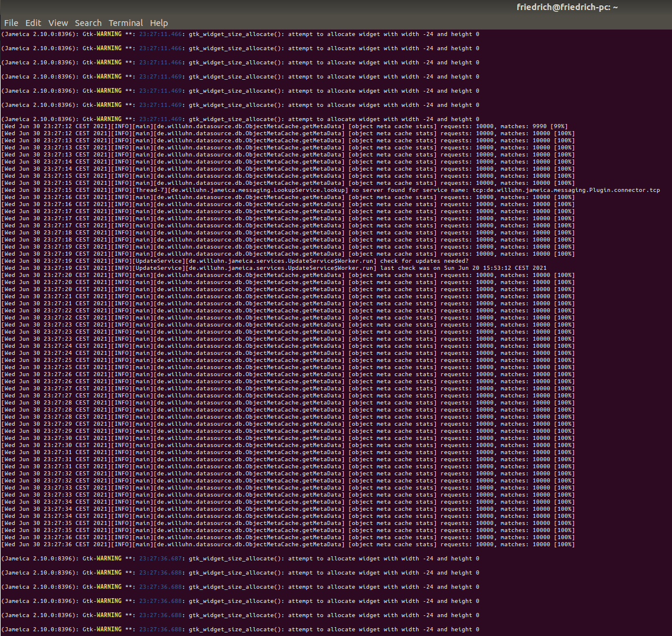Screen dimensions: 672x636
Task: Open the File menu
Action: 11,23
